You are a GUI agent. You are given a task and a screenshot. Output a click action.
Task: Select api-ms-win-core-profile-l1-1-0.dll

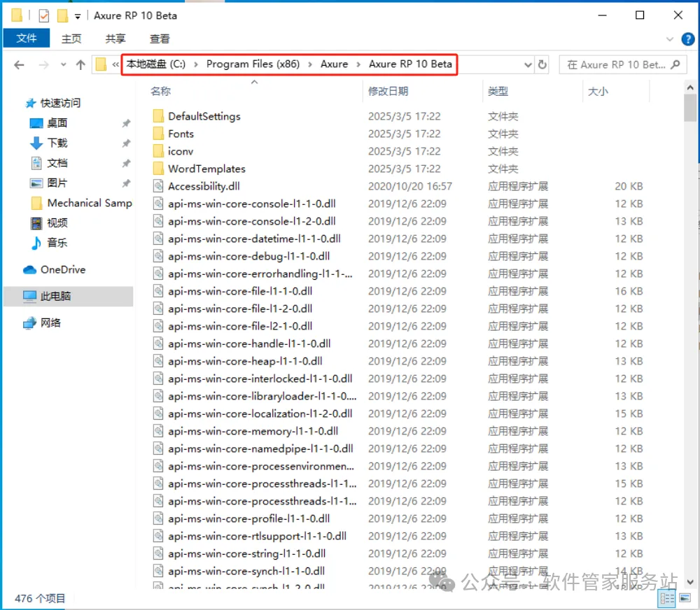click(x=248, y=518)
